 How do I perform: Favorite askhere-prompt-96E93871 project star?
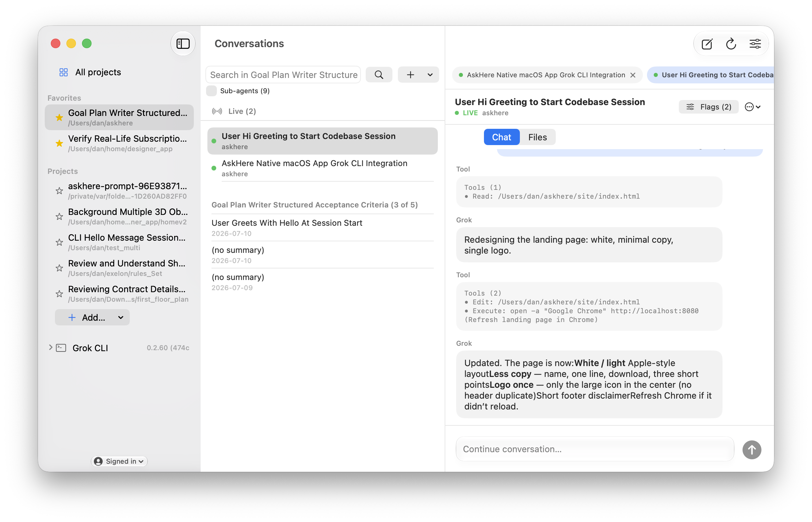pos(59,190)
